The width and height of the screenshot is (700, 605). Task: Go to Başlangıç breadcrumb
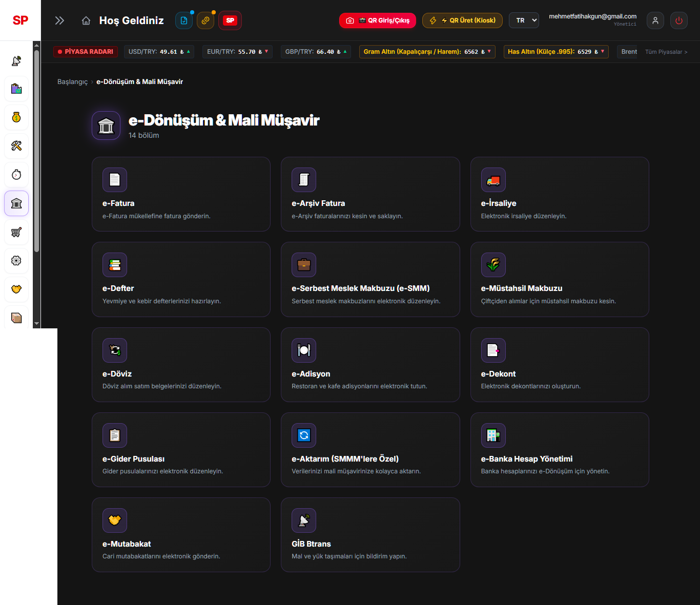(72, 82)
